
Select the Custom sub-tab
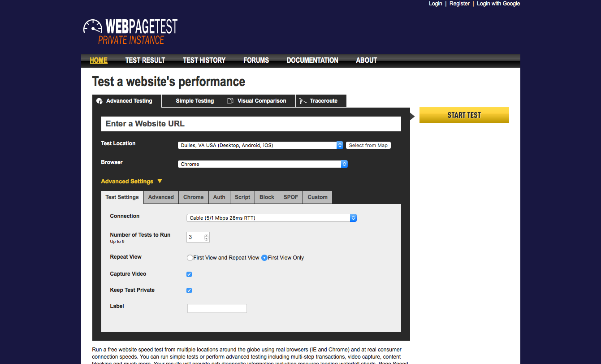317,197
